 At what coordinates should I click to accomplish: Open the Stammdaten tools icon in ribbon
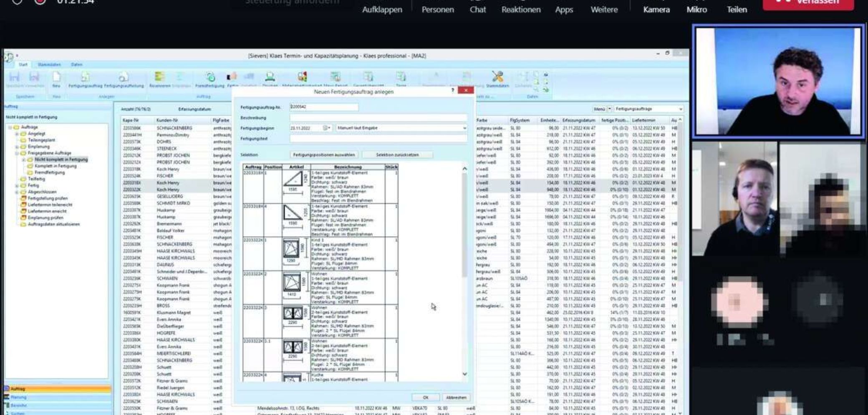click(x=497, y=78)
